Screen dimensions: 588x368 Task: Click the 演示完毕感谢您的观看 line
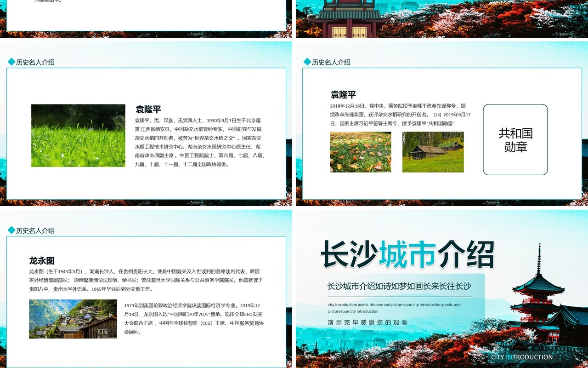pos(367,322)
